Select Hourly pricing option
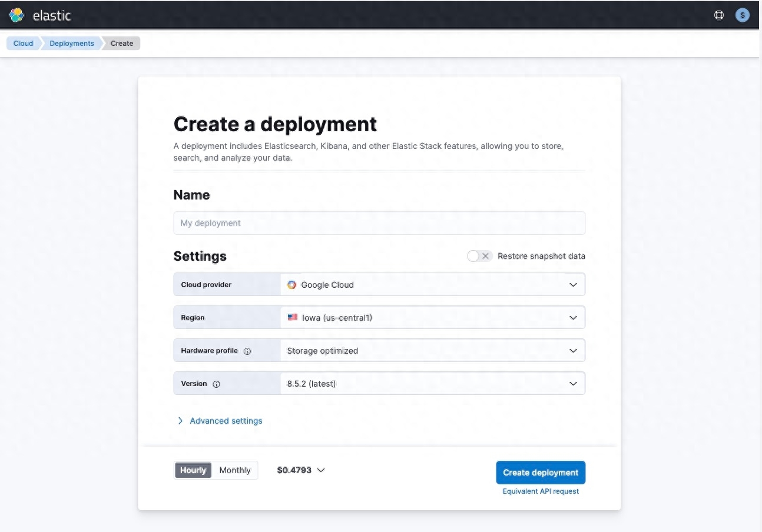 click(193, 470)
